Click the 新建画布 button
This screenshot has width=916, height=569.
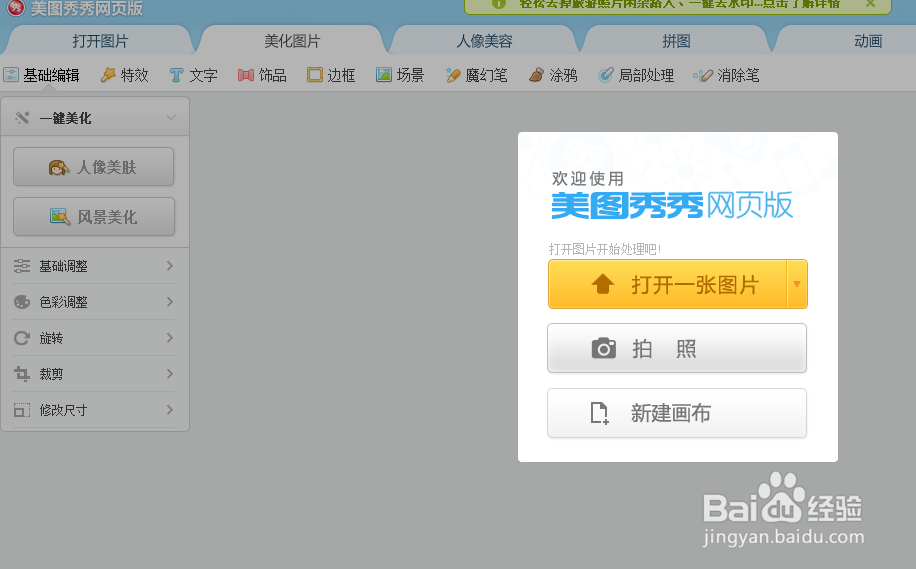[x=676, y=413]
